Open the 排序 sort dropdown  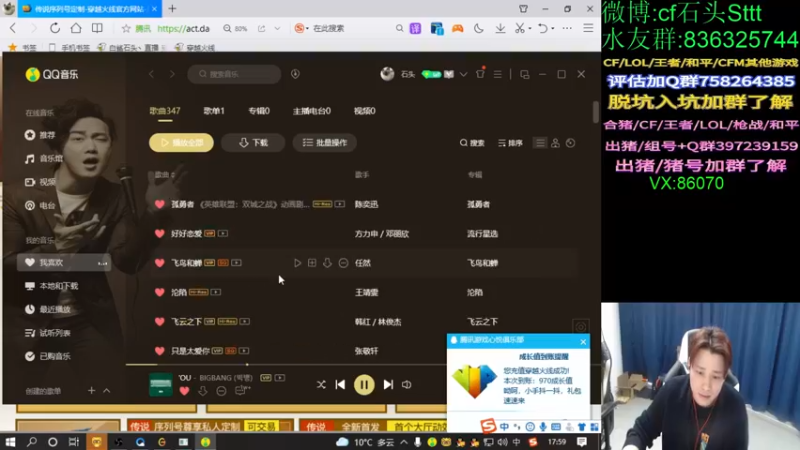[x=510, y=143]
